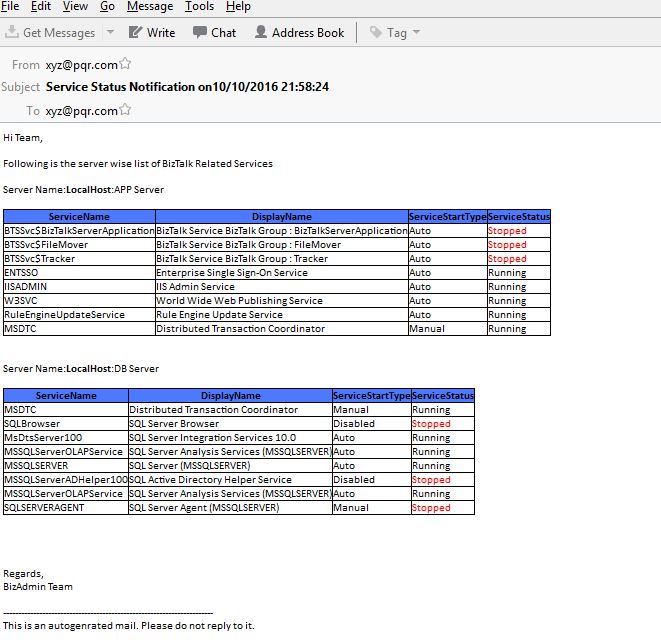Click APP Server table ServiceStartType header
661x644 pixels.
coord(448,217)
